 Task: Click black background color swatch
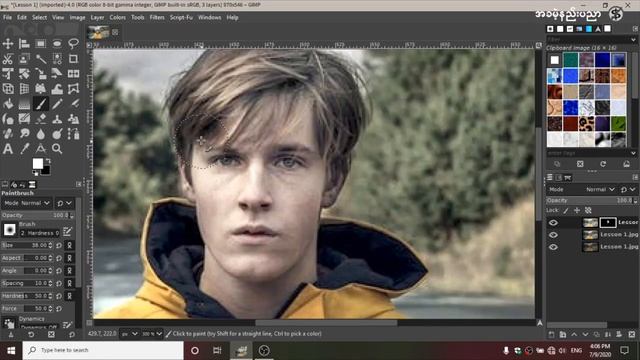click(x=47, y=171)
